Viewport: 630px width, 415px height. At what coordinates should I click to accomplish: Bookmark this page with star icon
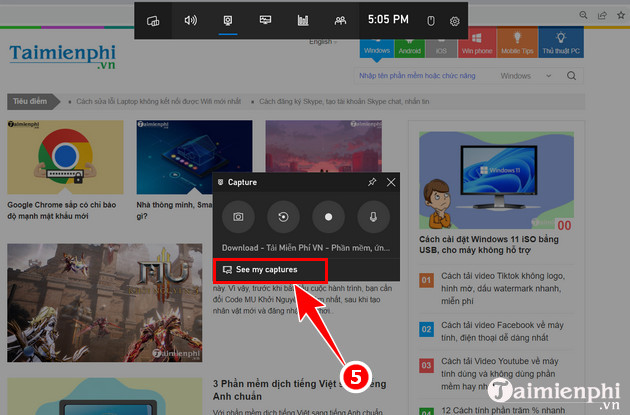coord(621,15)
